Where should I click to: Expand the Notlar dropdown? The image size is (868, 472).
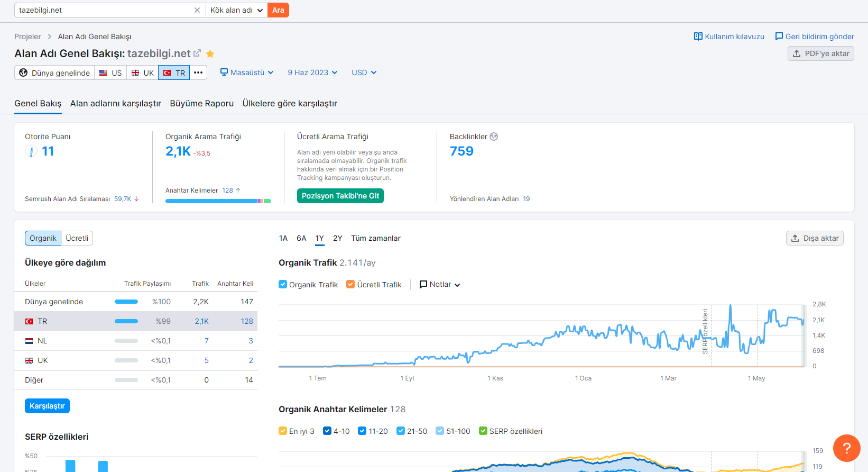440,284
